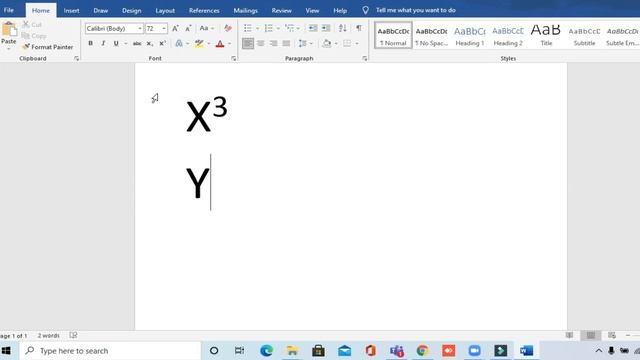This screenshot has width=640, height=360.
Task: Switch to Mailings tab
Action: [x=245, y=10]
